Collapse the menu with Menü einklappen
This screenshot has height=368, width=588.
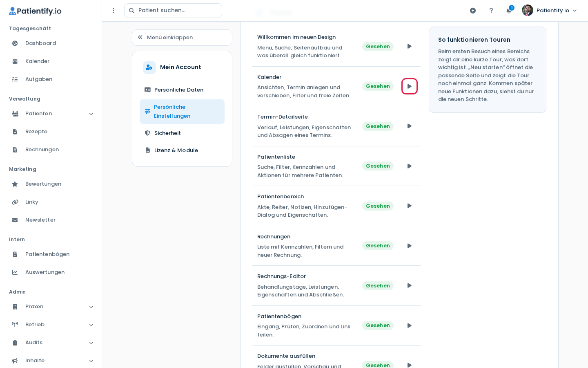point(182,38)
